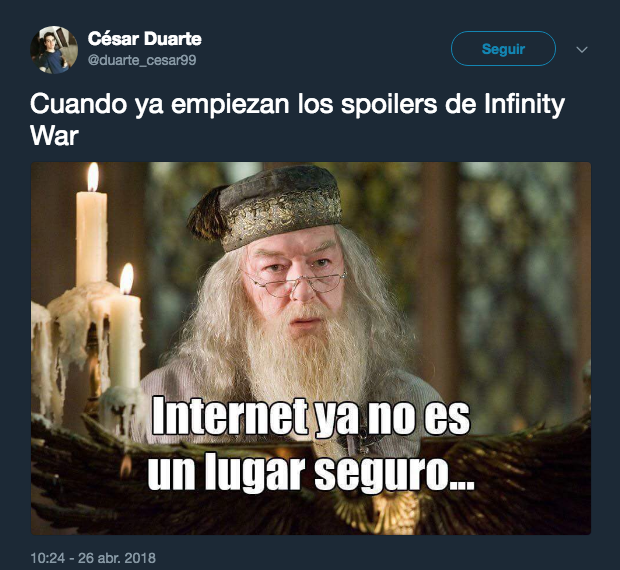The image size is (620, 570).
Task: Select the tweet text mentioning spoilers
Action: 297,120
